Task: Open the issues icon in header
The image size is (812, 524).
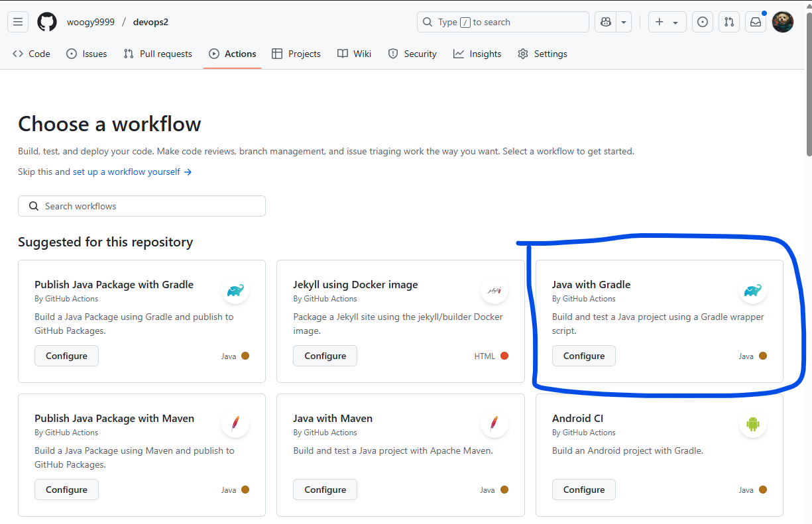Action: tap(703, 22)
